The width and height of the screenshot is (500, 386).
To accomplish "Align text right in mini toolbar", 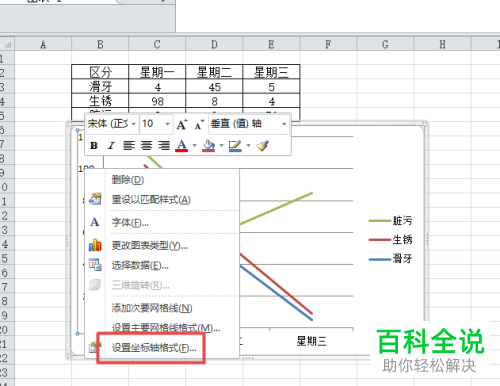I will (164, 146).
